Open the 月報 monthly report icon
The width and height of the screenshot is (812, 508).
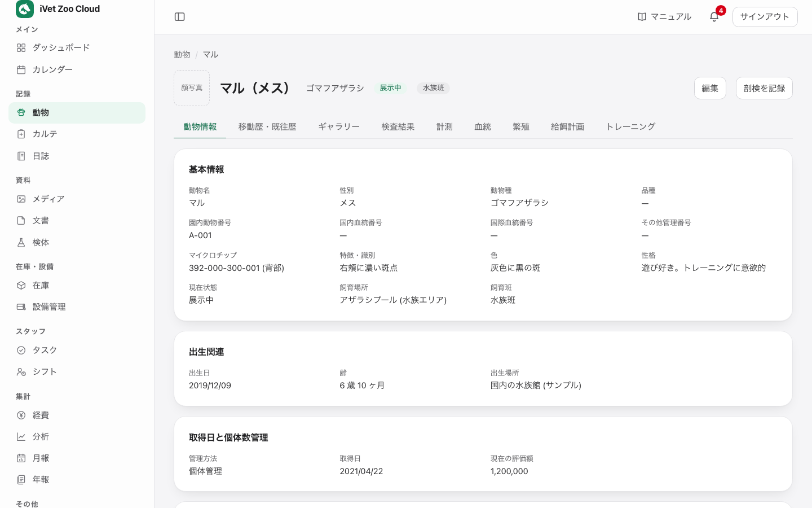(x=21, y=458)
